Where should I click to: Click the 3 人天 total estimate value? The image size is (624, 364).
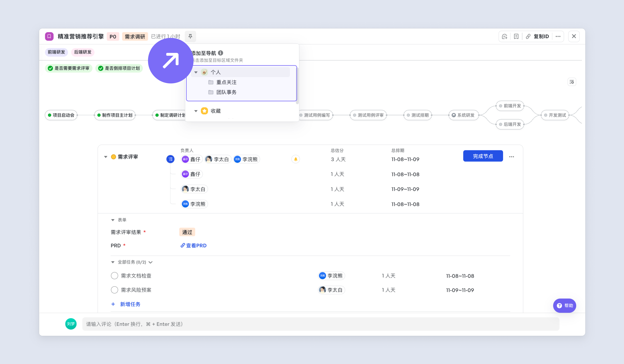338,159
